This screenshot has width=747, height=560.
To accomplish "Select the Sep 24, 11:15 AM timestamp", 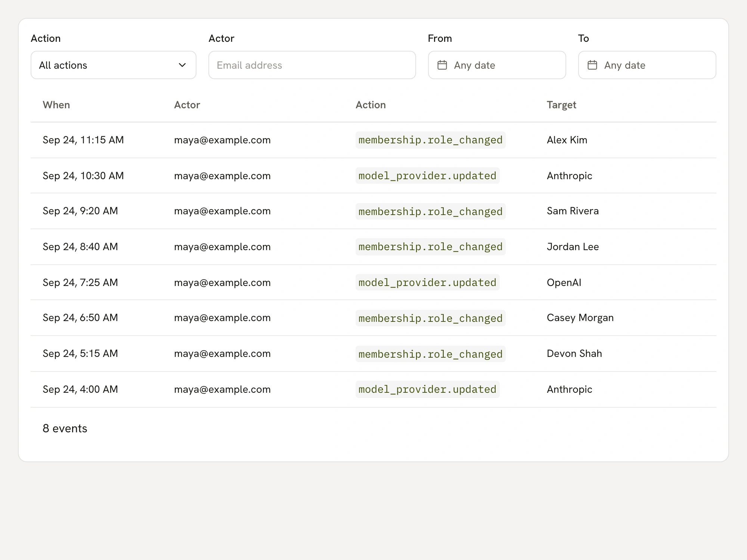I will (x=83, y=140).
